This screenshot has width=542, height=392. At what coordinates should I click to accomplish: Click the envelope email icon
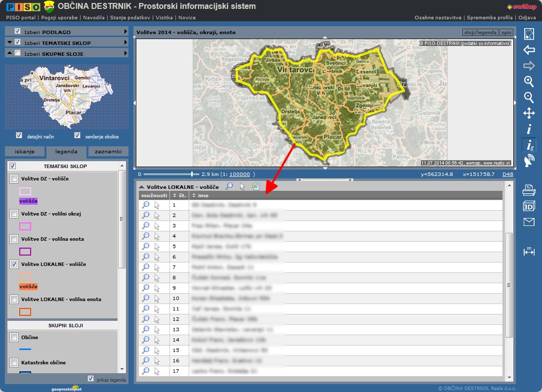pyautogui.click(x=529, y=222)
